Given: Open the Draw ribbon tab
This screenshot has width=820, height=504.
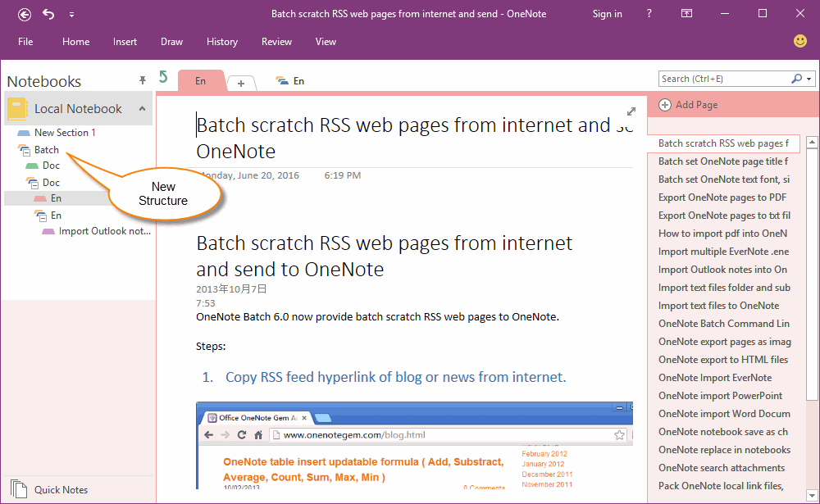Looking at the screenshot, I should point(171,42).
